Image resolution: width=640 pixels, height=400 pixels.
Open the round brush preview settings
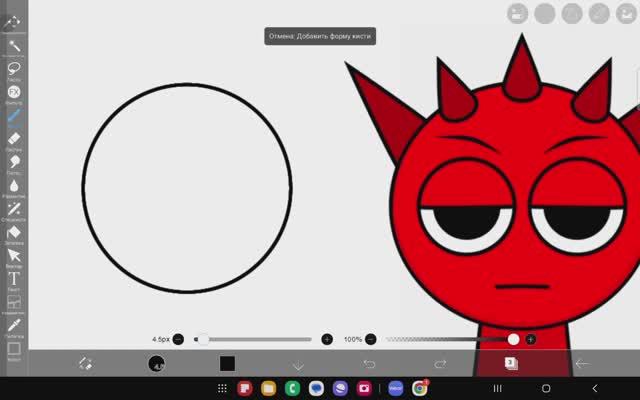pyautogui.click(x=156, y=363)
